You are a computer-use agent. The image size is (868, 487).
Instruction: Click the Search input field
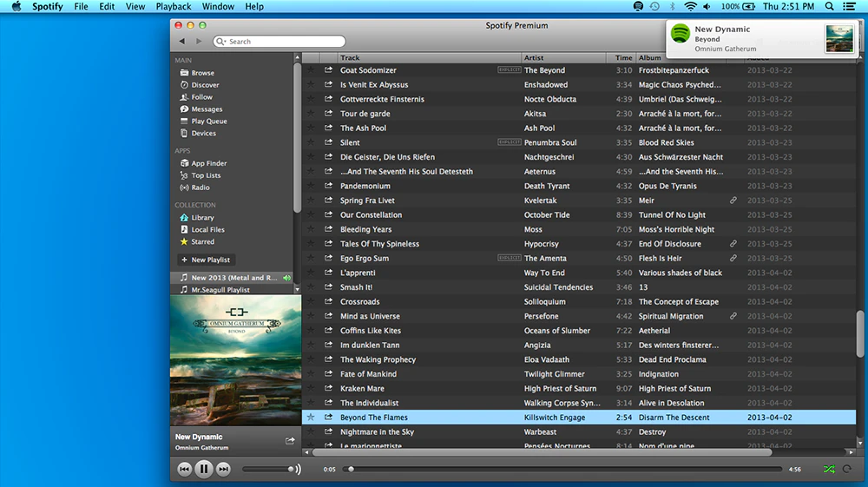click(279, 42)
